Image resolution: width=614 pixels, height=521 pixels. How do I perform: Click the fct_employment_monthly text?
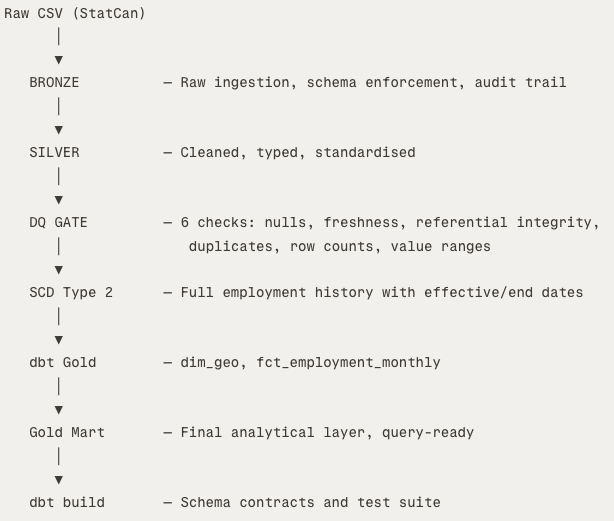point(348,363)
